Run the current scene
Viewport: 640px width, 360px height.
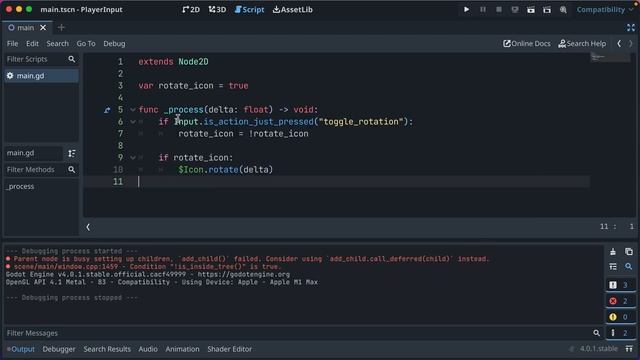click(531, 9)
